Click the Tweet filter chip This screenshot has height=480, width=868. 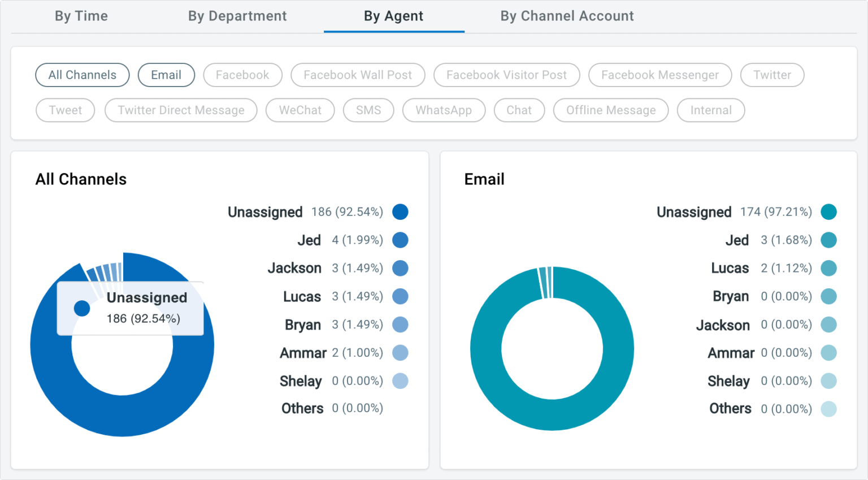tap(65, 110)
